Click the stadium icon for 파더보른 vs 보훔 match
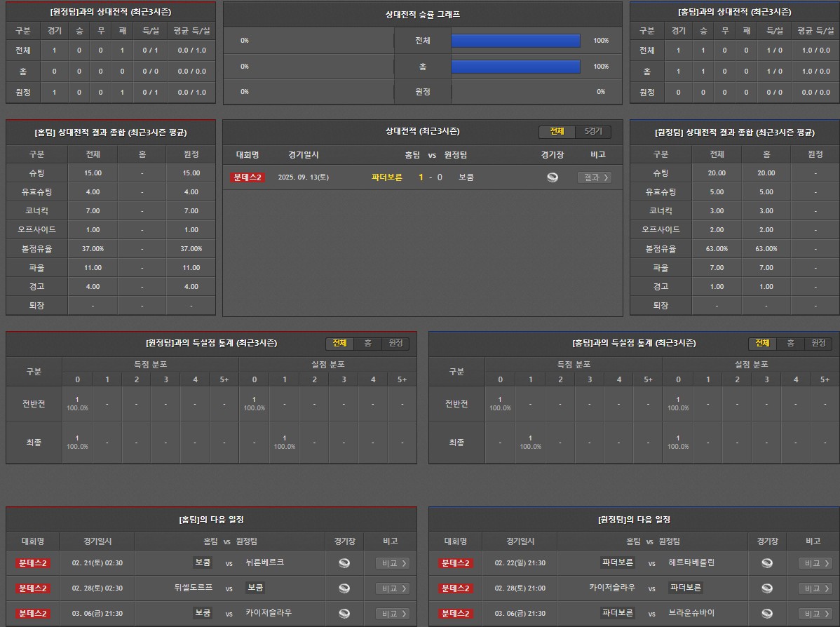840x627 pixels. tap(553, 177)
